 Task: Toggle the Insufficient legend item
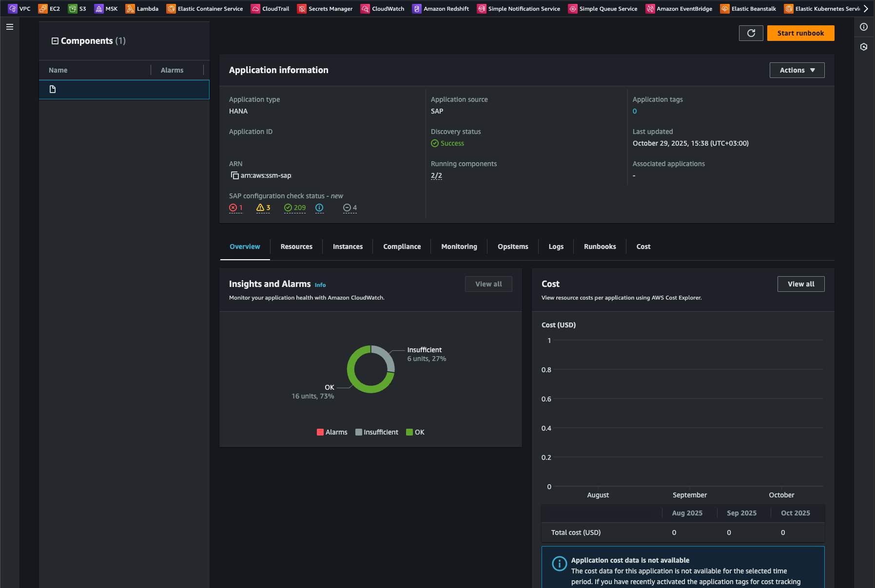pos(377,433)
